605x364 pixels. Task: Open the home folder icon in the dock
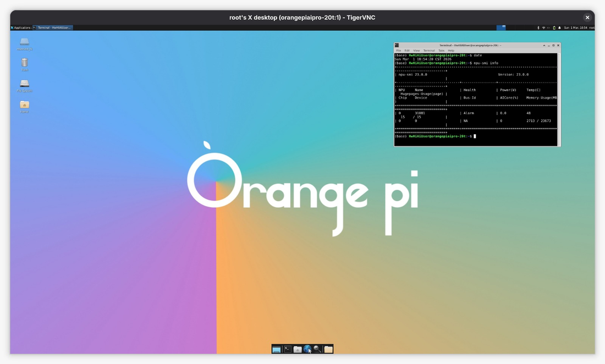pos(297,349)
